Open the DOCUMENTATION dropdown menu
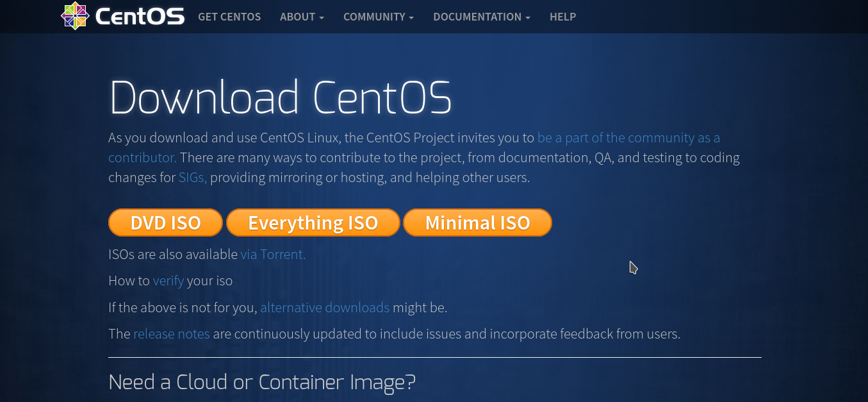This screenshot has height=402, width=868. click(x=481, y=17)
